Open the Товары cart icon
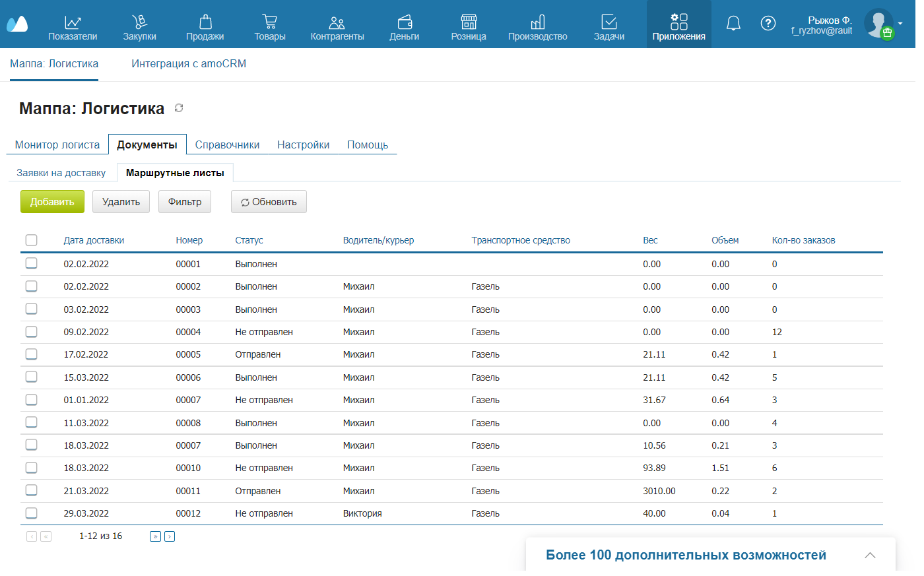The height and width of the screenshot is (576, 924). click(269, 22)
